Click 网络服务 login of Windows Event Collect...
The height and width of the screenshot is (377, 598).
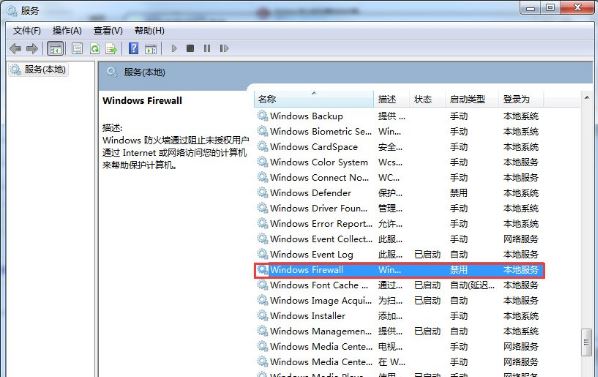coord(521,239)
